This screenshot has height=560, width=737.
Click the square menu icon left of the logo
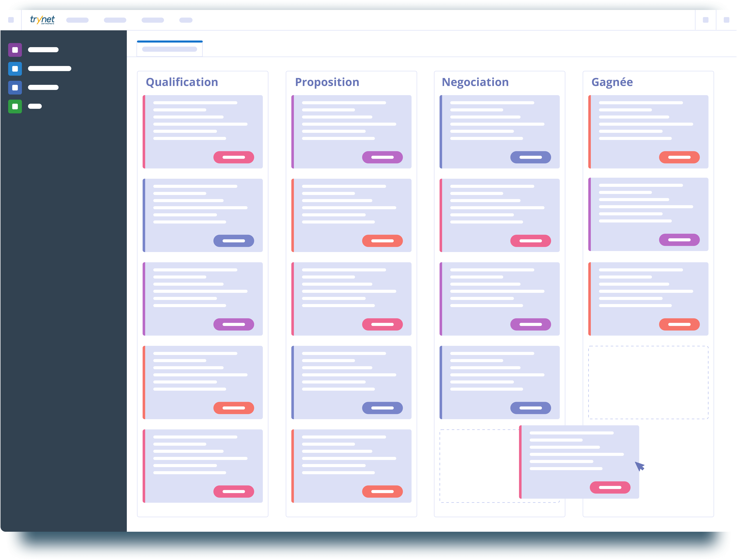11,20
